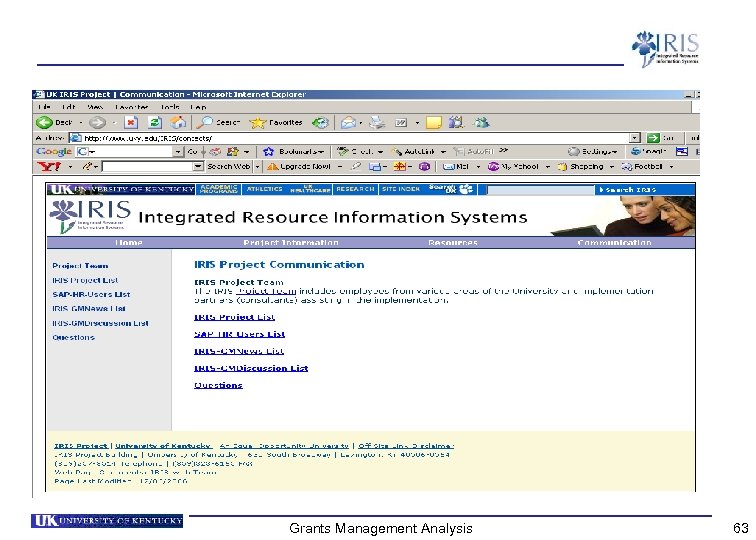Click the Google Bookmarks star icon
This screenshot has height=540, width=756.
click(x=269, y=151)
